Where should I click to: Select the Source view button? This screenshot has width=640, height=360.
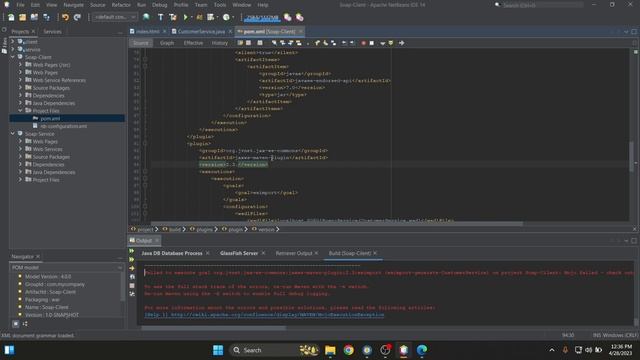pyautogui.click(x=141, y=43)
